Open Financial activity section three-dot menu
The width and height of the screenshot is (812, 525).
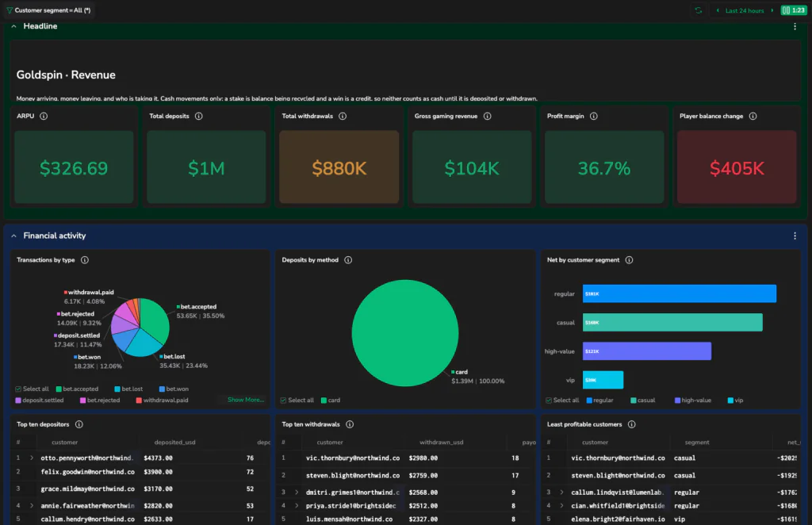[795, 236]
